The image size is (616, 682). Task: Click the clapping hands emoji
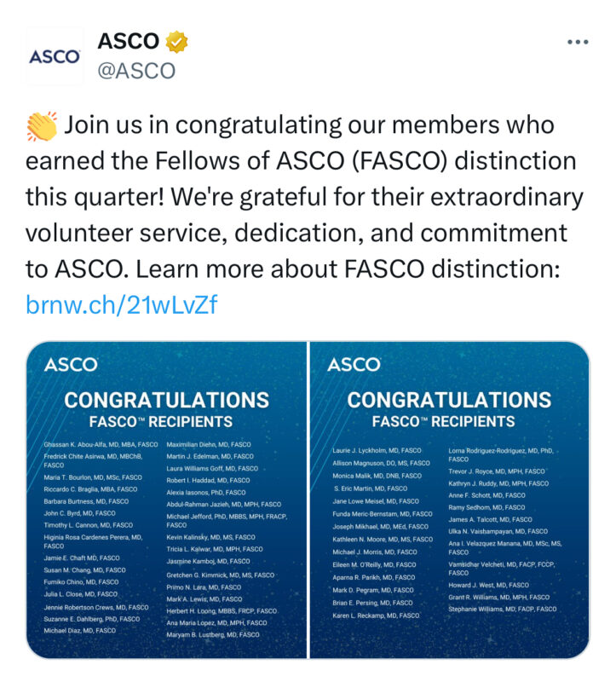(41, 125)
